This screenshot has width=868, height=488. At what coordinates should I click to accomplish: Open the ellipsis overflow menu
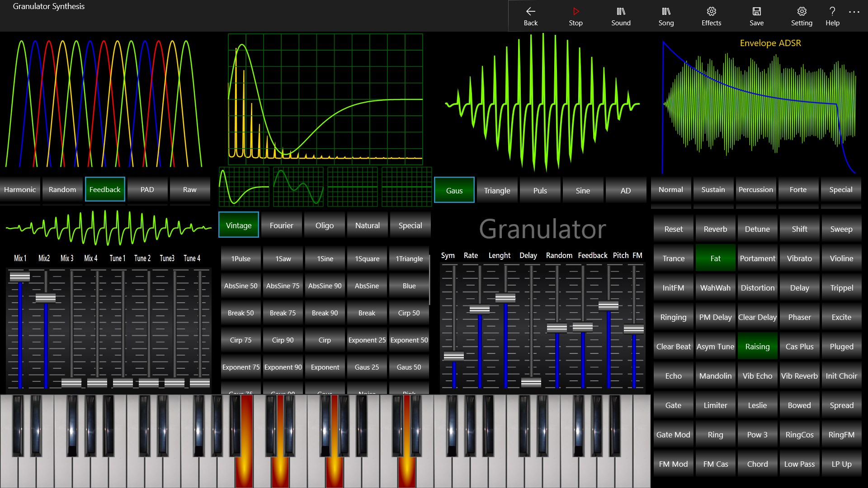pyautogui.click(x=854, y=12)
